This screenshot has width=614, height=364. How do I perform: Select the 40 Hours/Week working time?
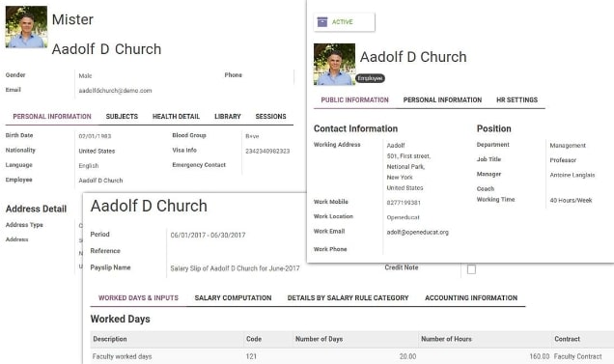pyautogui.click(x=571, y=200)
